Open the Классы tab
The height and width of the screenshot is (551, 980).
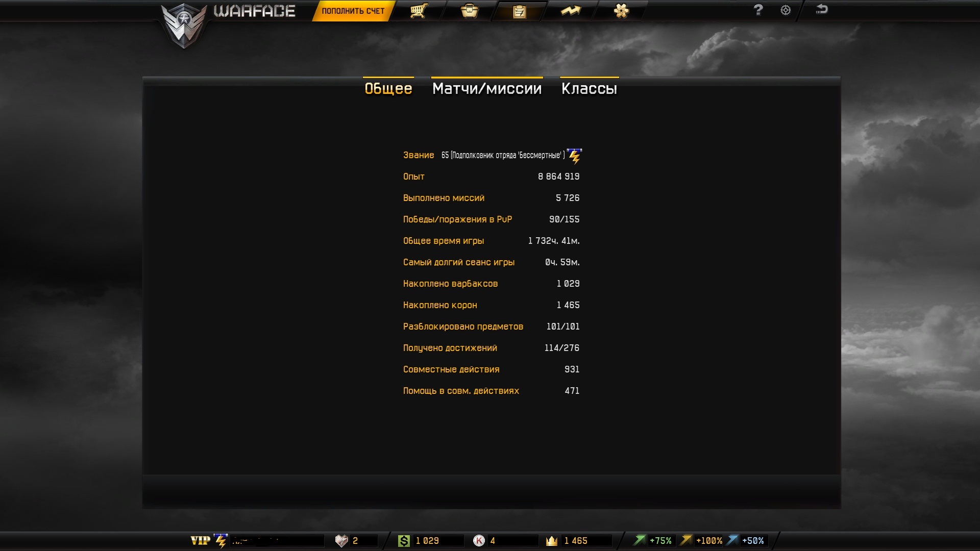click(x=589, y=88)
